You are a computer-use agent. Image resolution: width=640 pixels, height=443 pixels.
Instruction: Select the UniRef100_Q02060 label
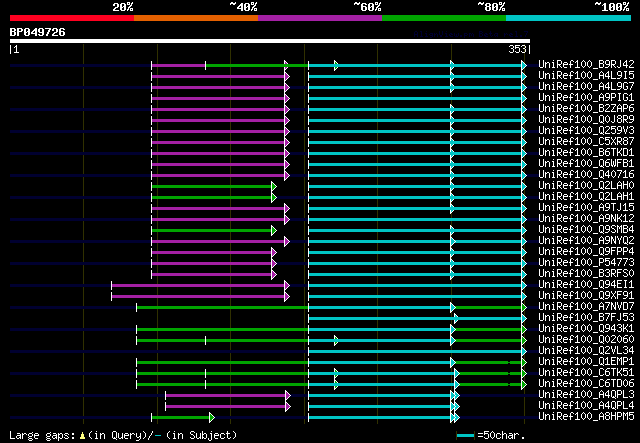click(x=586, y=340)
